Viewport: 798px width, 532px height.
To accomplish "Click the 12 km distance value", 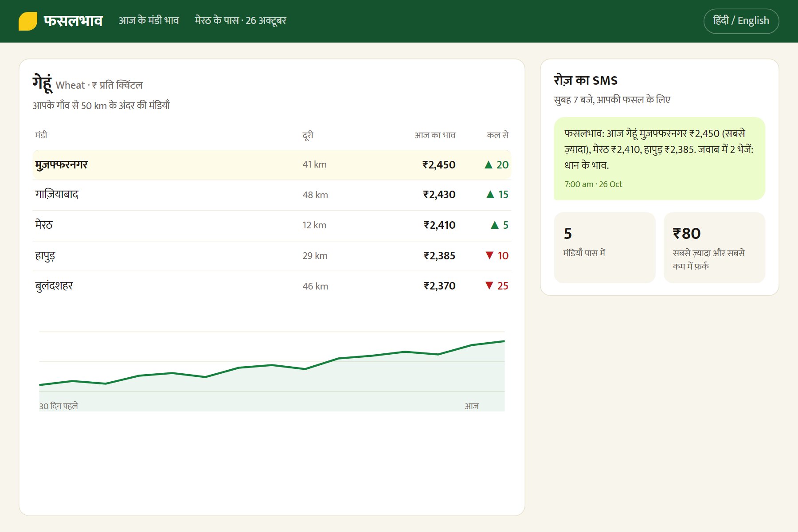I will (x=314, y=225).
